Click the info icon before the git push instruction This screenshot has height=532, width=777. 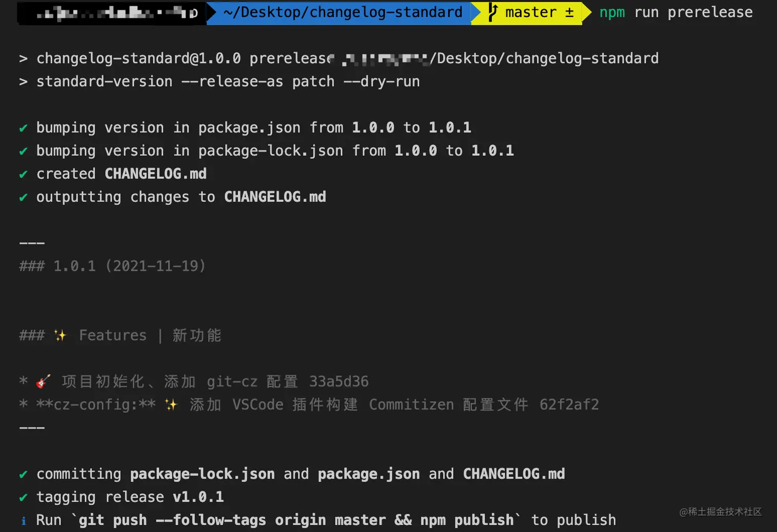(24, 520)
